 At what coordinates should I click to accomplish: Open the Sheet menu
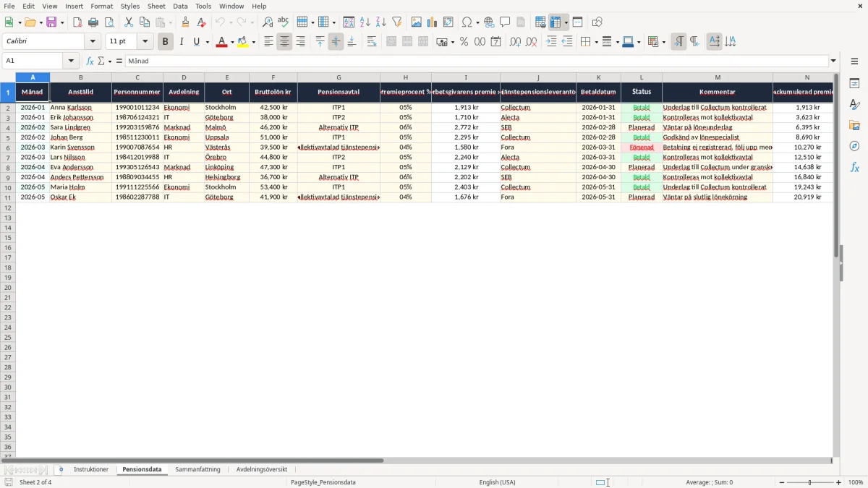[156, 6]
